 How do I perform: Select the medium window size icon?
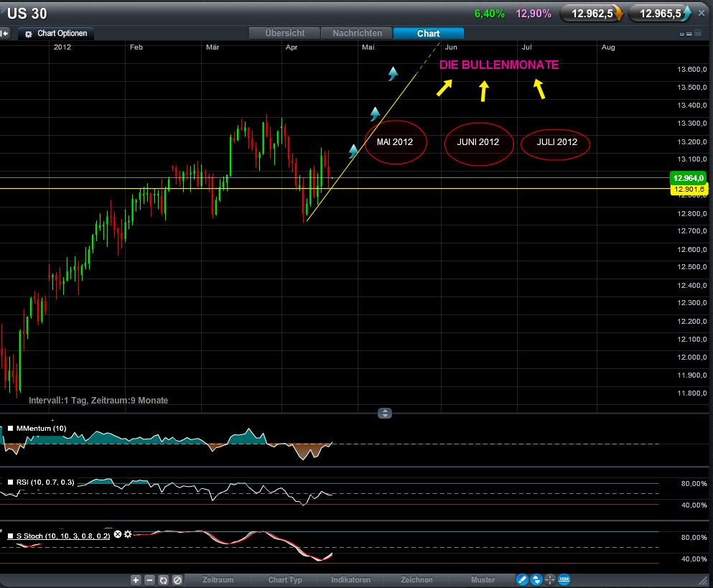point(689,34)
